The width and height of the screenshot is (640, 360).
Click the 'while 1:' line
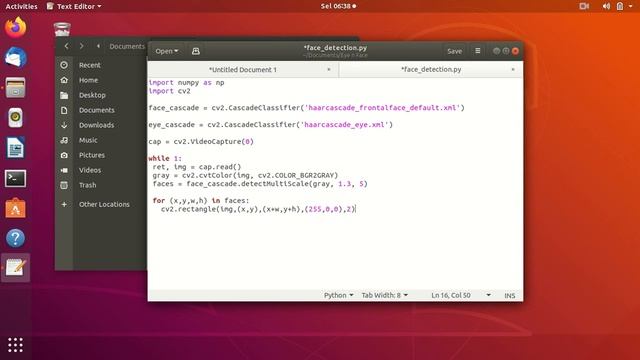pyautogui.click(x=165, y=158)
